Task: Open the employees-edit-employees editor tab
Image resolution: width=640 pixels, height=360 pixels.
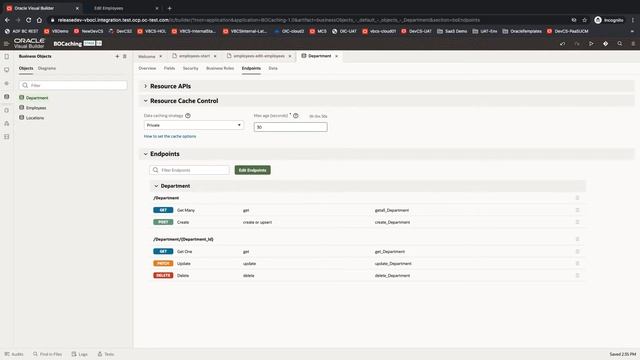Action: [x=259, y=56]
